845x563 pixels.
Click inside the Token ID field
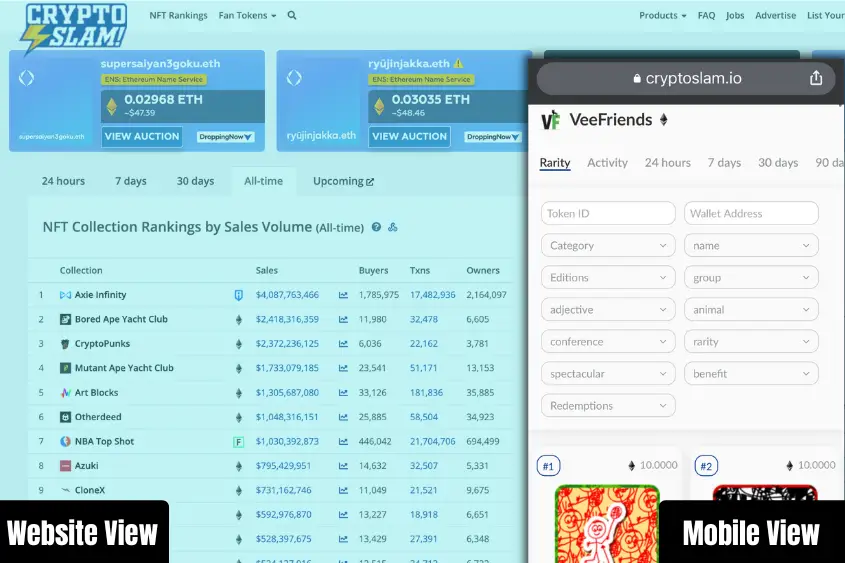[608, 213]
